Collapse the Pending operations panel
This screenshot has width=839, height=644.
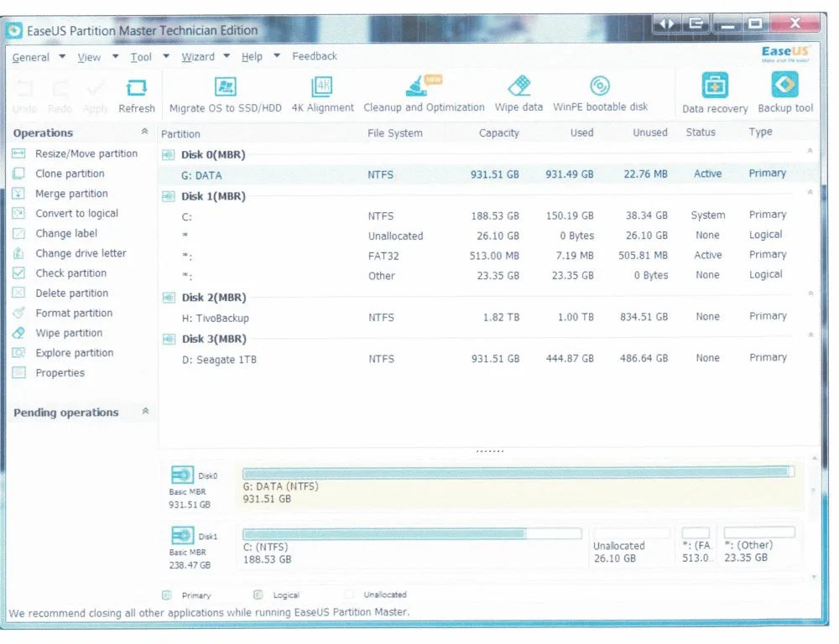[145, 412]
